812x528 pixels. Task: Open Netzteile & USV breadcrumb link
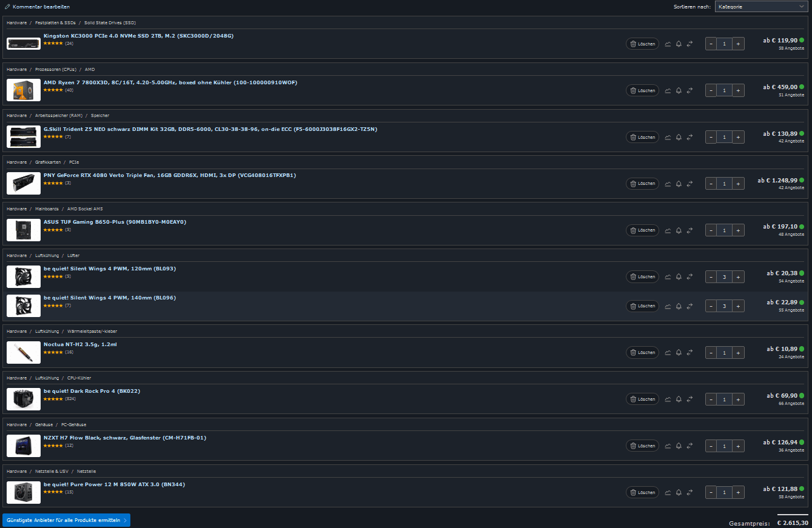tap(52, 472)
